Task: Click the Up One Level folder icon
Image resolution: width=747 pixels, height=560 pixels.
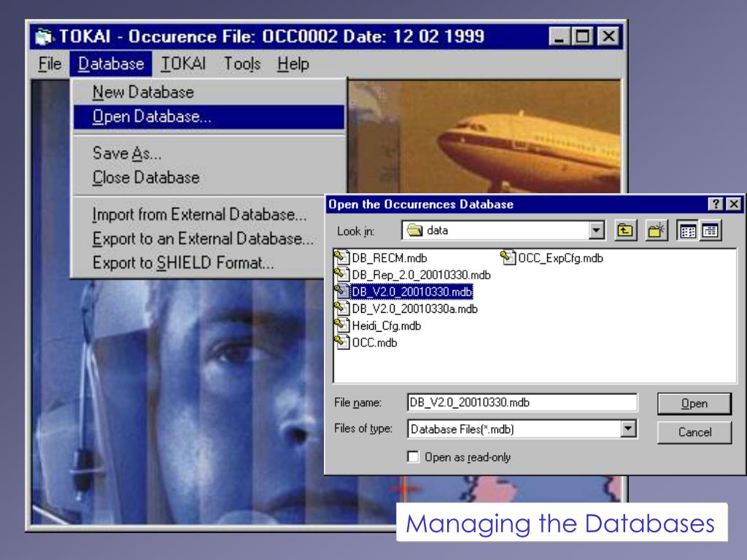Action: click(625, 231)
